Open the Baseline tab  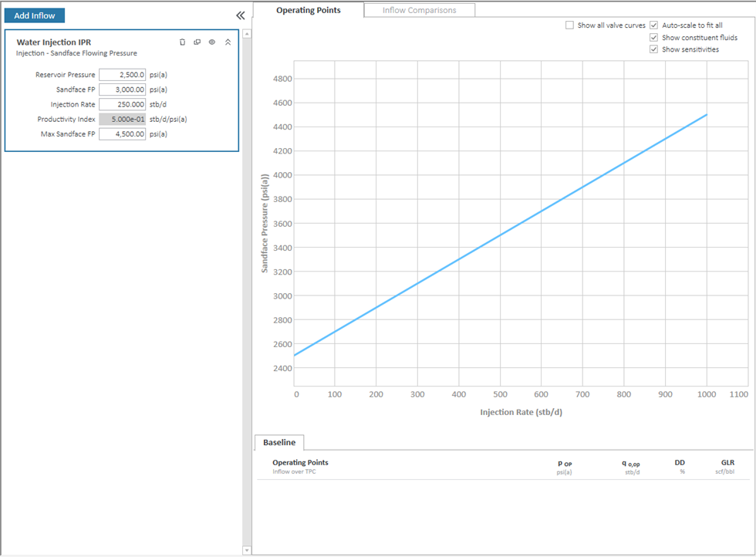click(x=279, y=443)
